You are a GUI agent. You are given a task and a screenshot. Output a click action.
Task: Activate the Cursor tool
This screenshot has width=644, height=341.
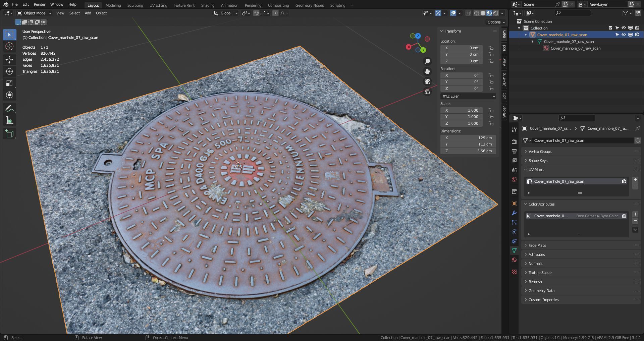click(x=9, y=46)
